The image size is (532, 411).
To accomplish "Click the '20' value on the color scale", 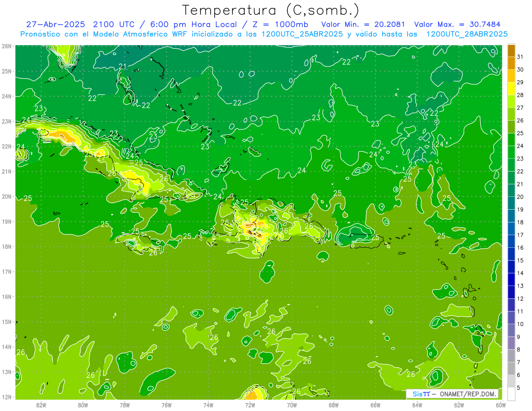I will 520,197.
